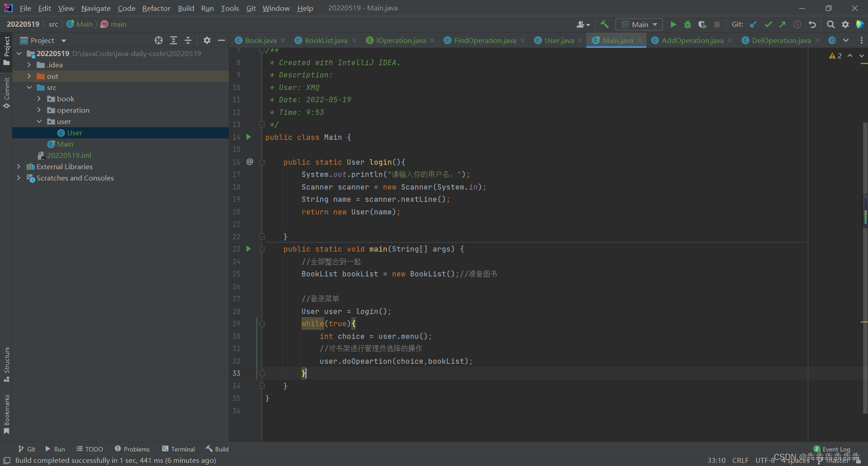Image resolution: width=868 pixels, height=466 pixels.
Task: Click the colorful plugin icon in top right
Action: (x=860, y=24)
